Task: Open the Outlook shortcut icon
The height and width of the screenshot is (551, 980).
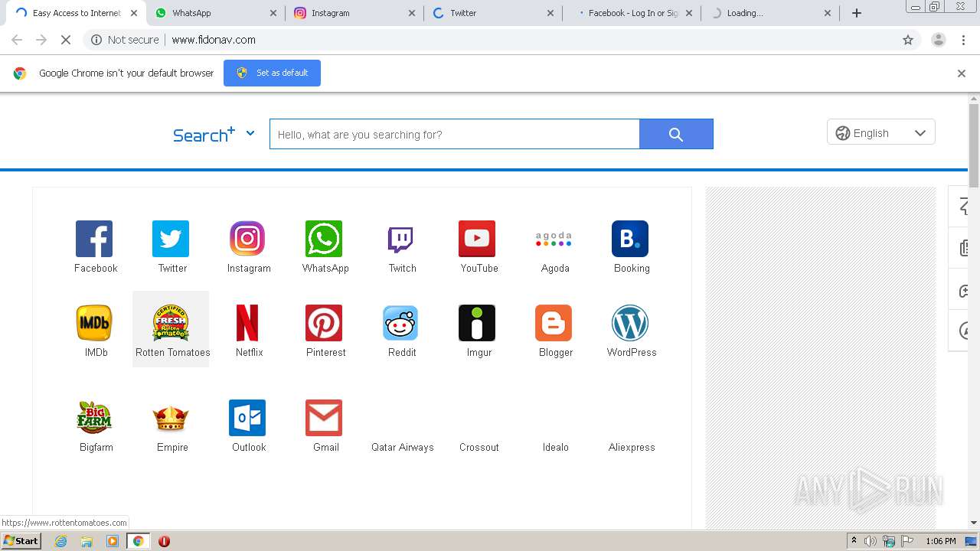Action: pos(247,418)
